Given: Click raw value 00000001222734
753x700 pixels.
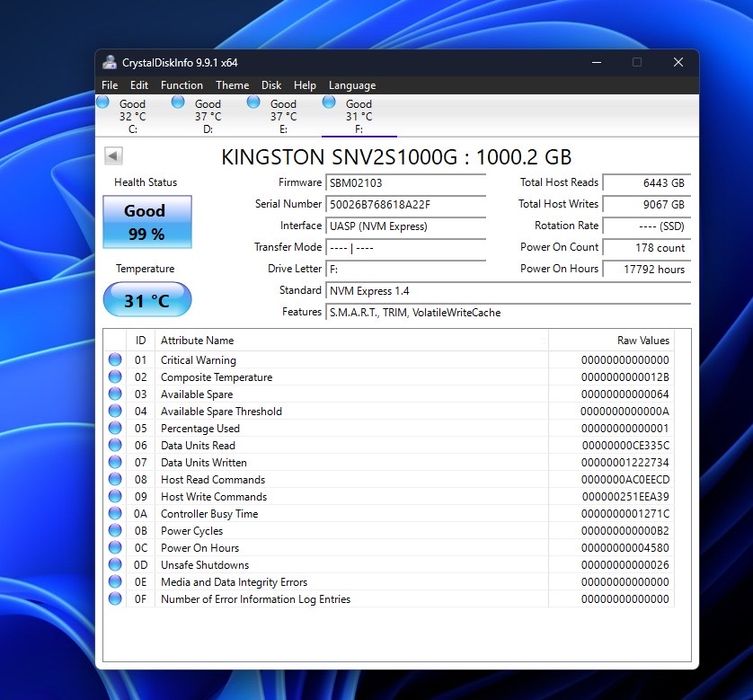Looking at the screenshot, I should 625,463.
